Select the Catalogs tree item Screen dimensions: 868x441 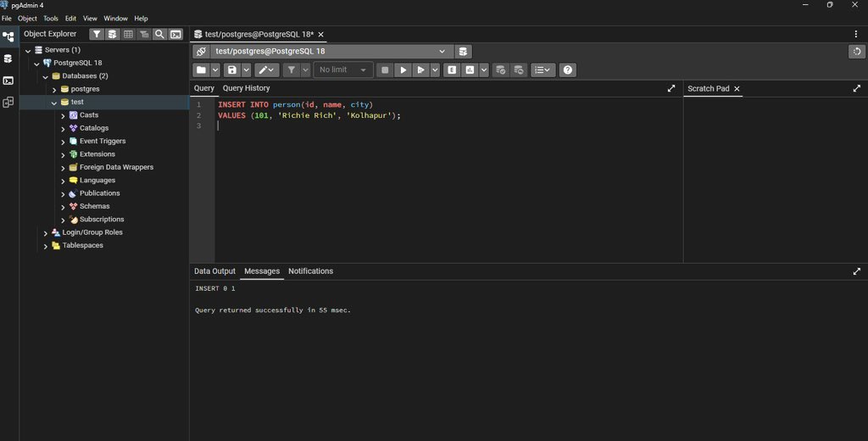(94, 128)
